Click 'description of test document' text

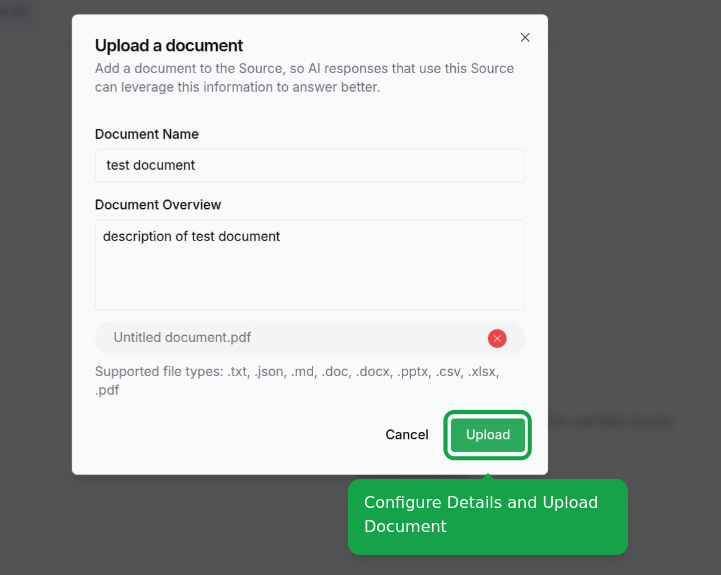pyautogui.click(x=191, y=236)
